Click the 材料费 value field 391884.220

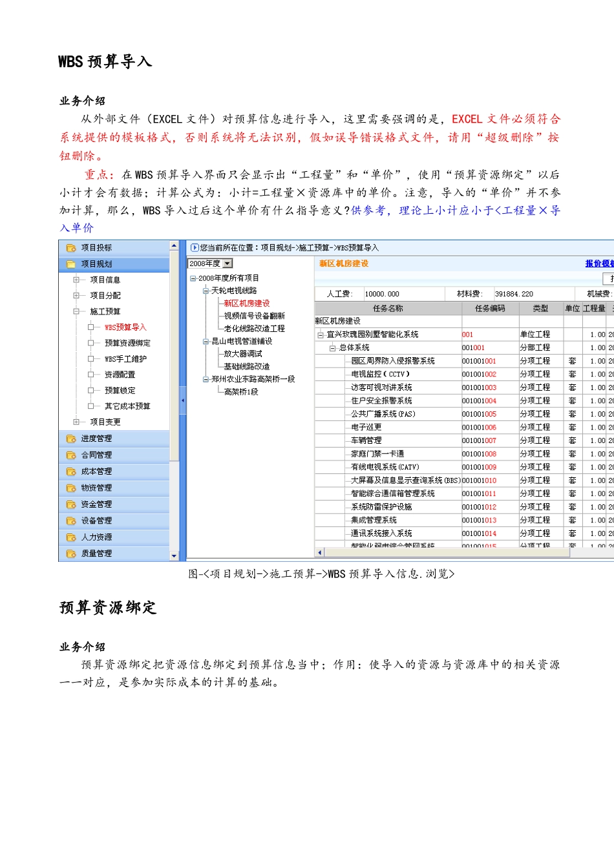pos(533,294)
